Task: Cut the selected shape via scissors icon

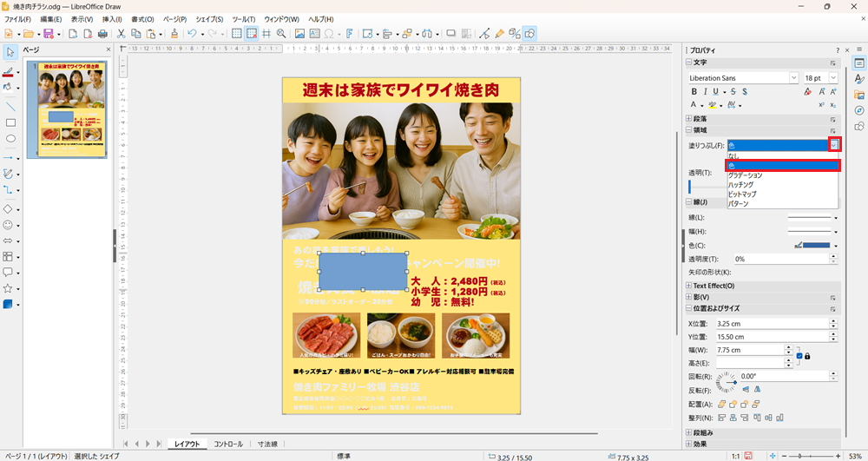Action: click(x=121, y=33)
